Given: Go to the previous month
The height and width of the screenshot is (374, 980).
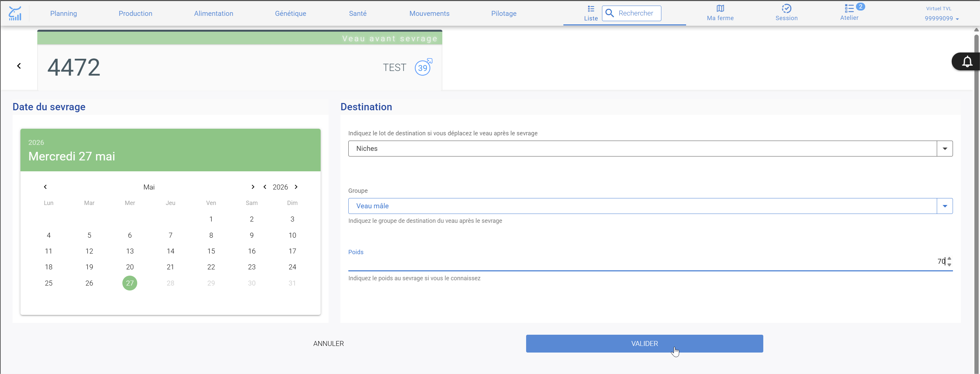Looking at the screenshot, I should click(x=45, y=187).
